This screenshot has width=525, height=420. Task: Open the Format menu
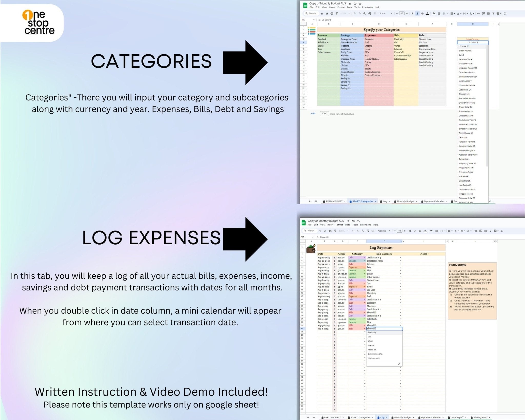pos(341,7)
